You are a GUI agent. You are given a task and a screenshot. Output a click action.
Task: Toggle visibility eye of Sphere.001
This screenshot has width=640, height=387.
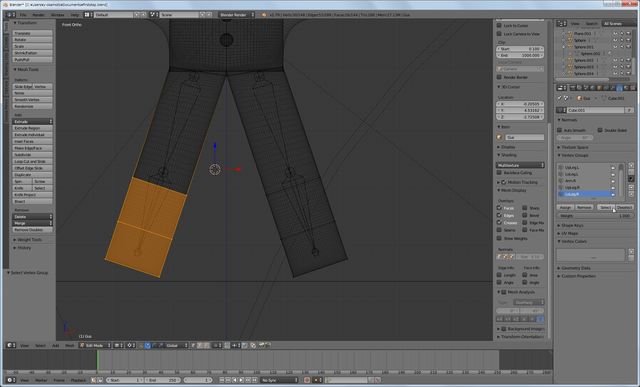[615, 47]
